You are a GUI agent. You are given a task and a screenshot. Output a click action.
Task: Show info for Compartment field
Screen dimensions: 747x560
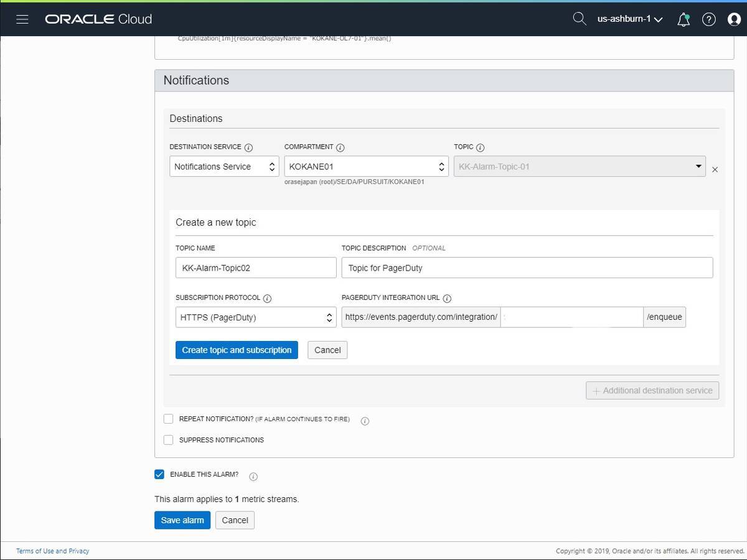click(341, 147)
